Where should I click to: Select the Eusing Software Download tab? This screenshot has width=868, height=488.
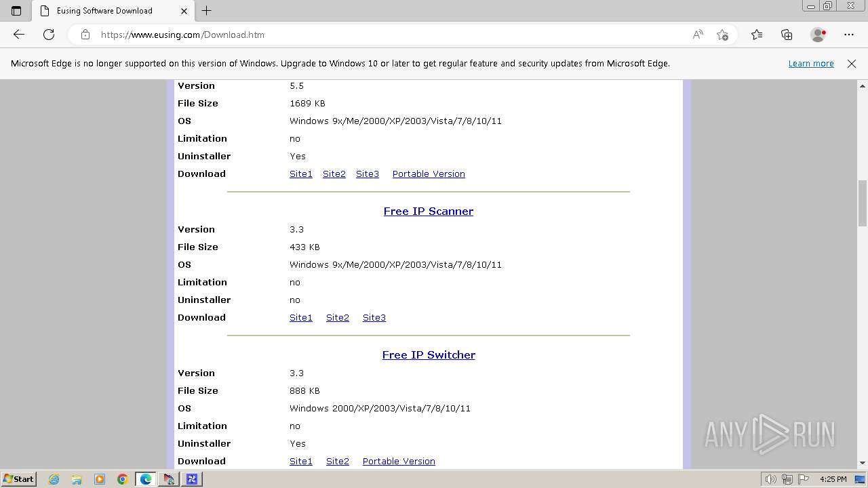pyautogui.click(x=113, y=11)
